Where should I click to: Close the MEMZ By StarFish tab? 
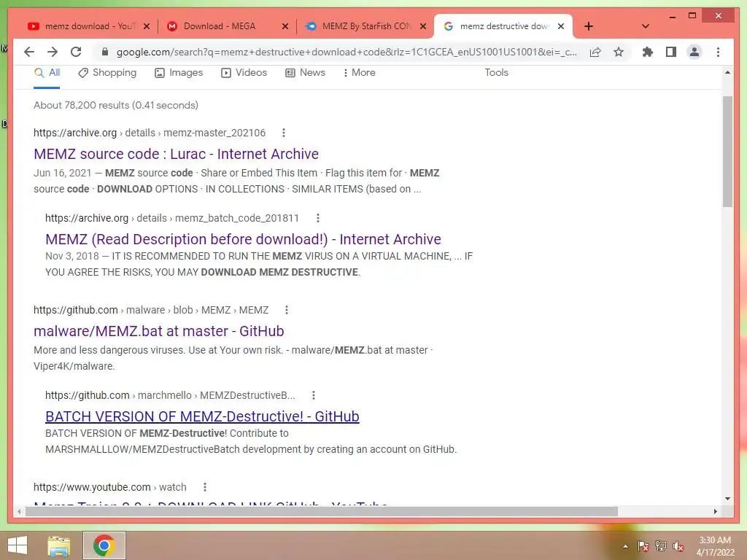tap(423, 26)
